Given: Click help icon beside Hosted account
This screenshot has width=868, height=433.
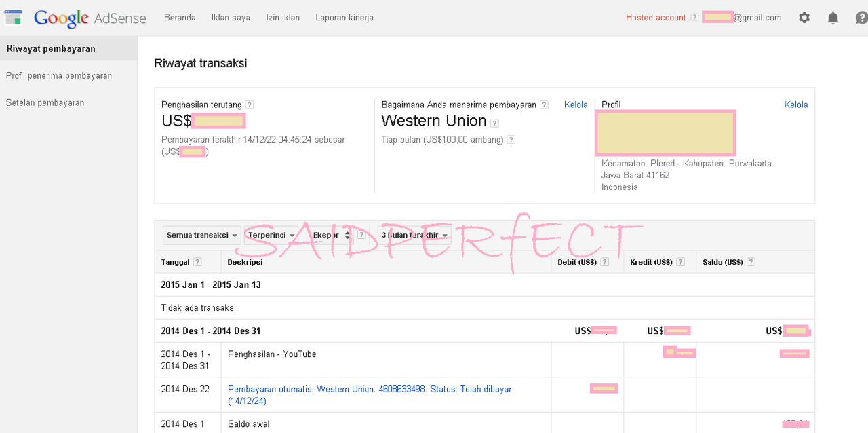Looking at the screenshot, I should (x=694, y=18).
